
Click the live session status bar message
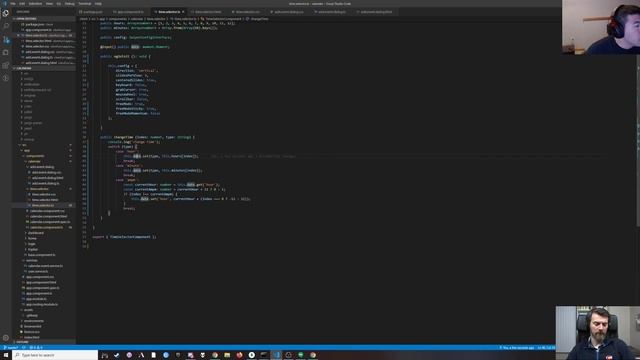point(517,348)
